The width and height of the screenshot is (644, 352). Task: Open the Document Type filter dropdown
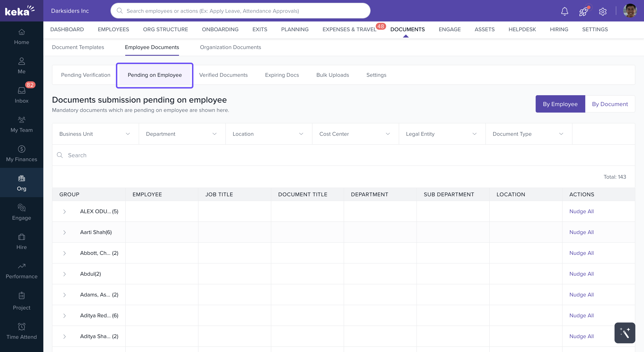click(529, 134)
